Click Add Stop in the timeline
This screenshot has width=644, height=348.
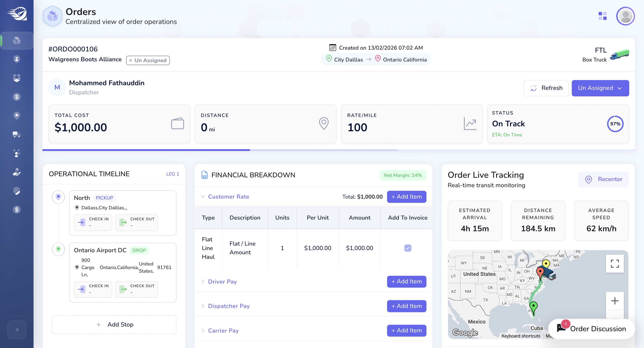[x=114, y=325]
